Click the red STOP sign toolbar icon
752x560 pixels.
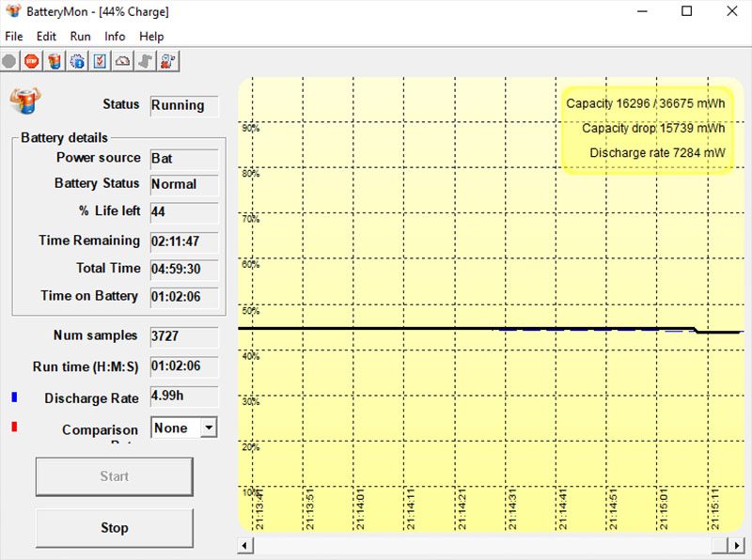[32, 61]
